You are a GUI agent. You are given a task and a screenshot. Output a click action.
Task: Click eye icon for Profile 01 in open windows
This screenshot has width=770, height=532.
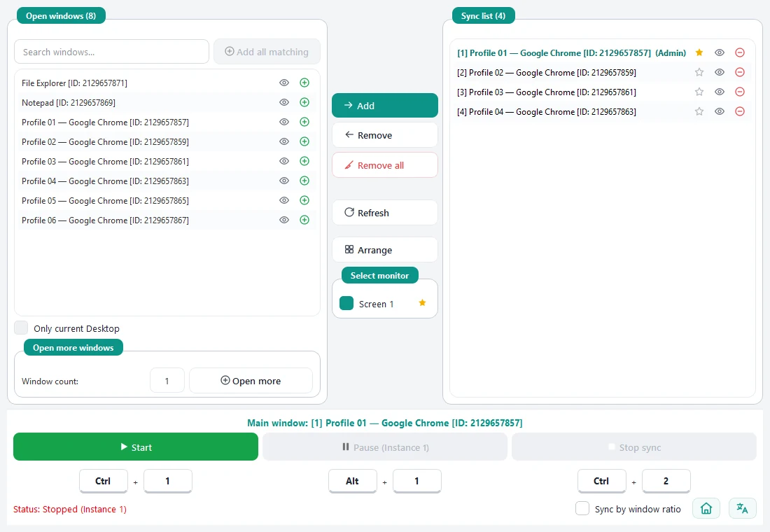[x=283, y=122]
